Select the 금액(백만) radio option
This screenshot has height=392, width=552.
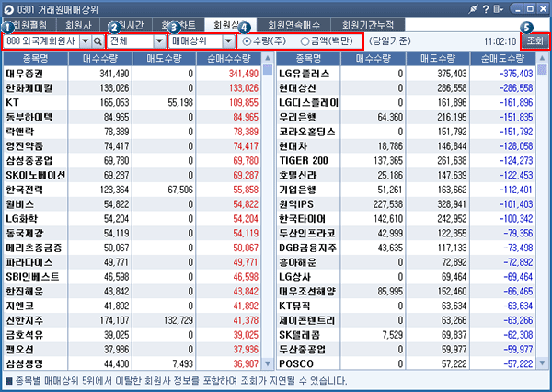click(305, 41)
